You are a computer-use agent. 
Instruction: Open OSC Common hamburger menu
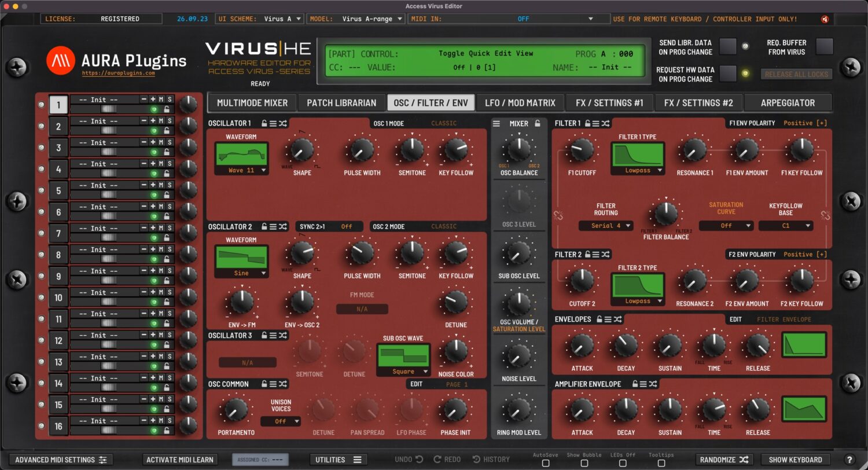pyautogui.click(x=273, y=384)
